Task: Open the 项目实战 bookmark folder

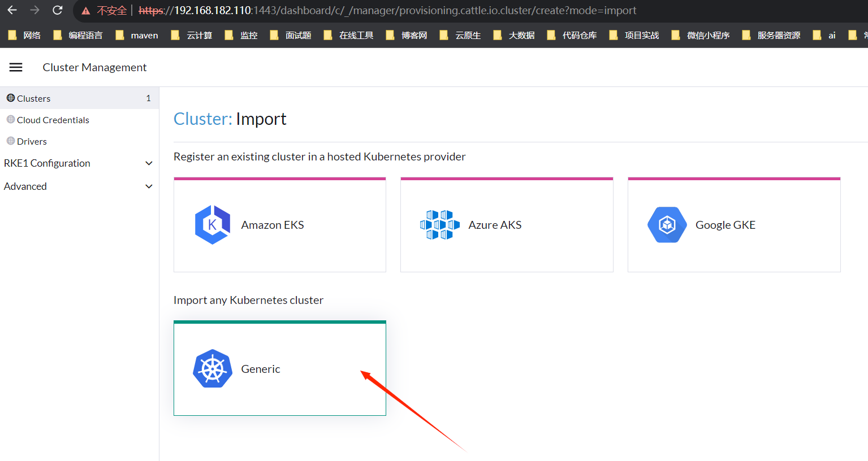Action: point(634,35)
